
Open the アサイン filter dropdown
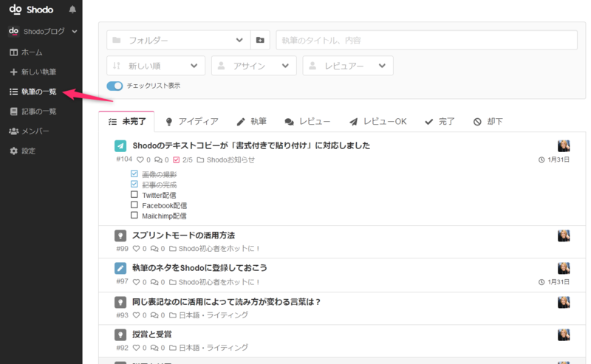click(253, 66)
